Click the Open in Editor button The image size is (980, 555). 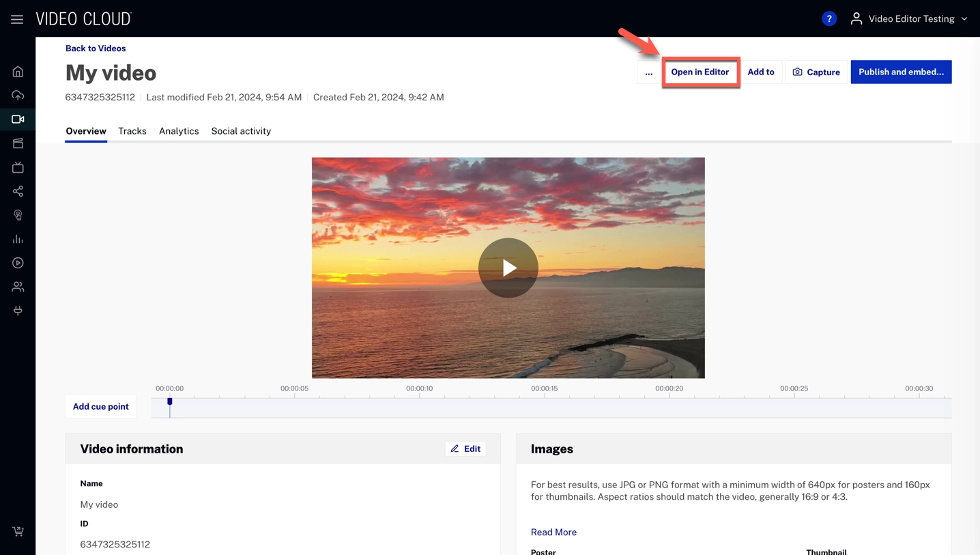[x=700, y=72]
